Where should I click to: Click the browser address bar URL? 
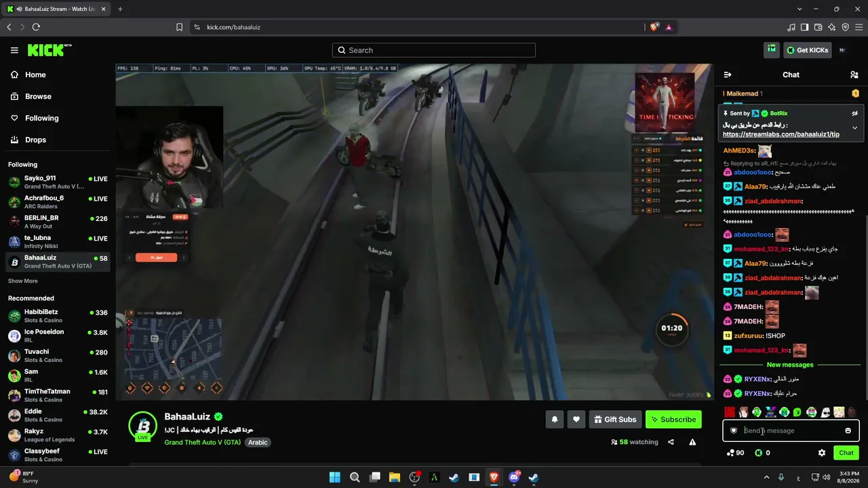pos(234,27)
